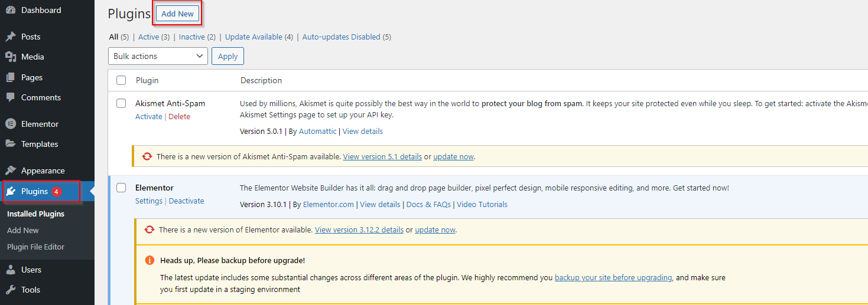The height and width of the screenshot is (305, 868).
Task: Click the Posts pushpin icon
Action: click(x=11, y=37)
